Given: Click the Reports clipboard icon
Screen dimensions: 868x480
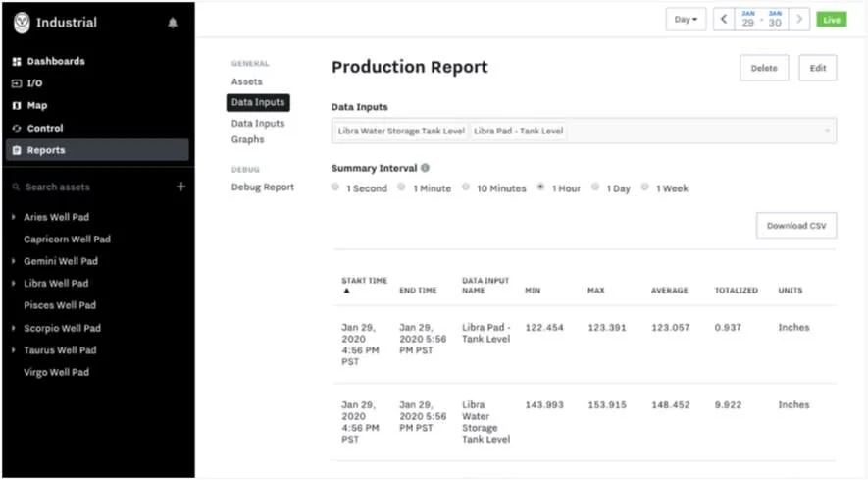Looking at the screenshot, I should click(17, 150).
